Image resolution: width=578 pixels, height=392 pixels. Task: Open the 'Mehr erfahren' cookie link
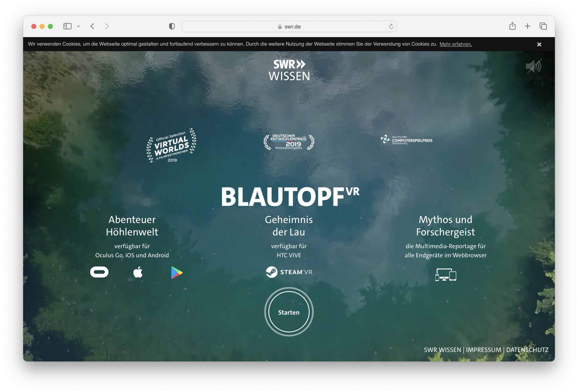click(456, 44)
